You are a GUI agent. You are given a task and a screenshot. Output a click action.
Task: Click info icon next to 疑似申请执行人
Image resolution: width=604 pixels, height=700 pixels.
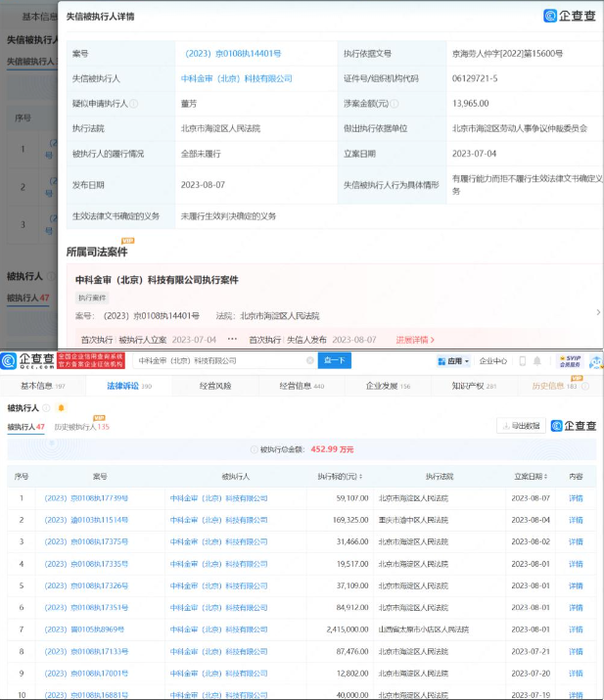133,104
